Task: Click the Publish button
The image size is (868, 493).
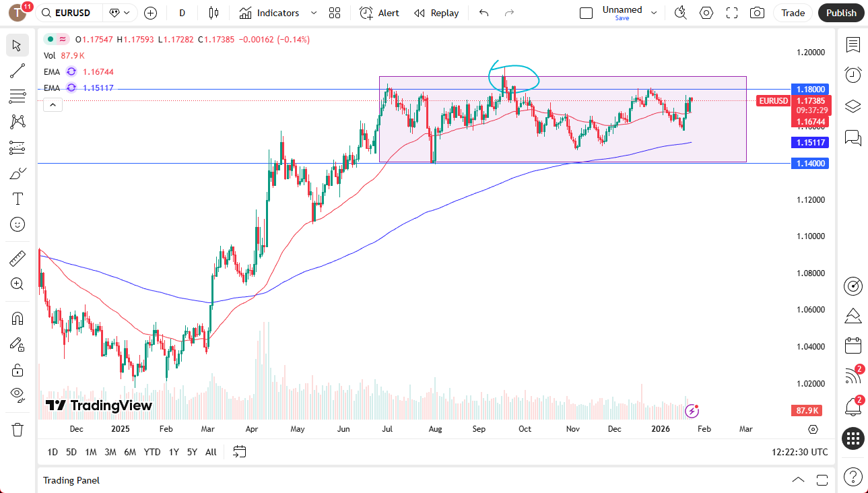Action: 840,13
